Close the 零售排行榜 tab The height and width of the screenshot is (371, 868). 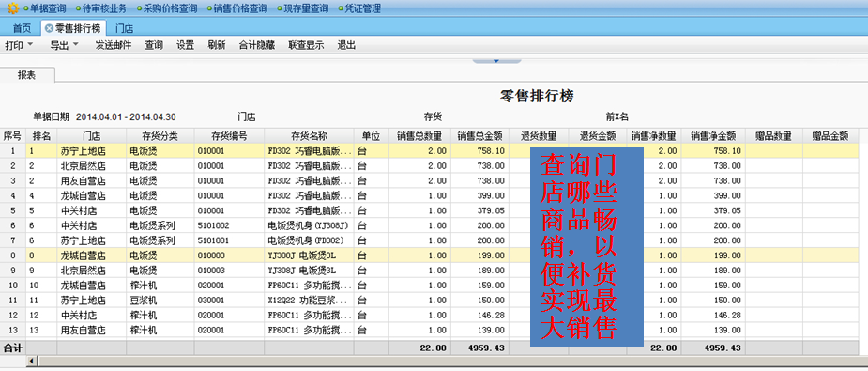click(x=49, y=28)
